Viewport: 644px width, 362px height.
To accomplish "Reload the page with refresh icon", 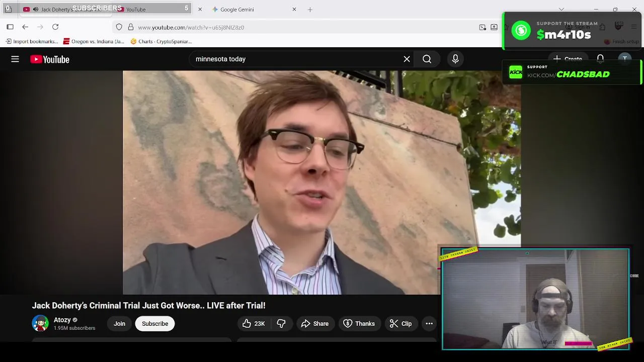I will click(55, 27).
